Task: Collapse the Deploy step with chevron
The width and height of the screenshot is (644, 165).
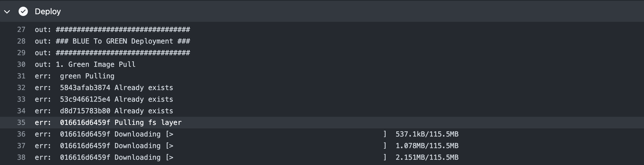Action: point(7,12)
